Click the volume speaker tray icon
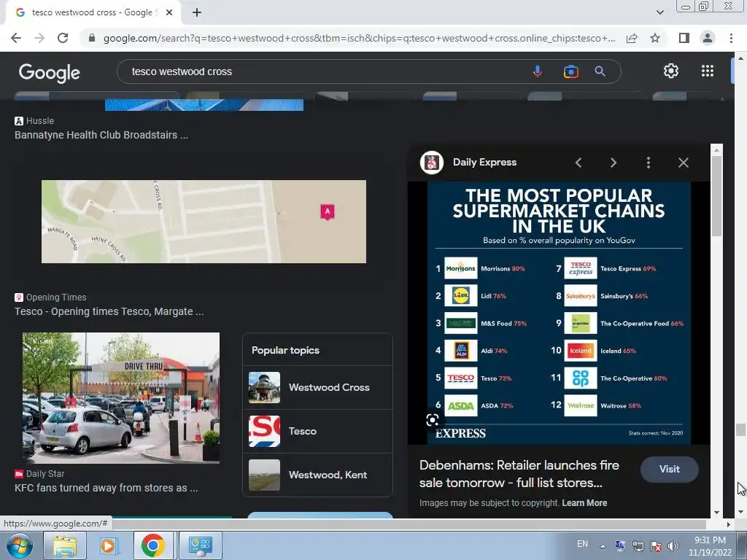The height and width of the screenshot is (560, 747). pos(673,545)
